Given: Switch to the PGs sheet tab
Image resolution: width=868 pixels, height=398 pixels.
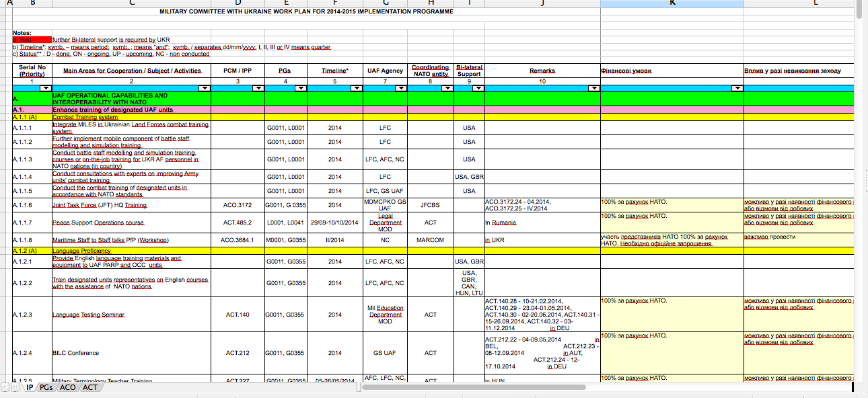Looking at the screenshot, I should click(x=46, y=387).
